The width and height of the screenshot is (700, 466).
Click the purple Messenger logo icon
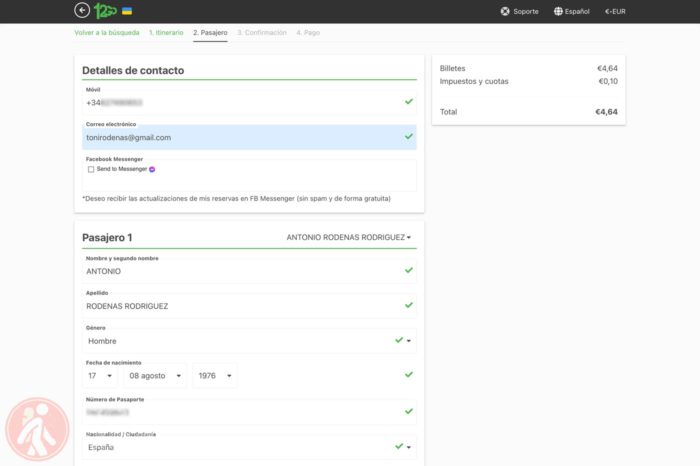pos(152,169)
